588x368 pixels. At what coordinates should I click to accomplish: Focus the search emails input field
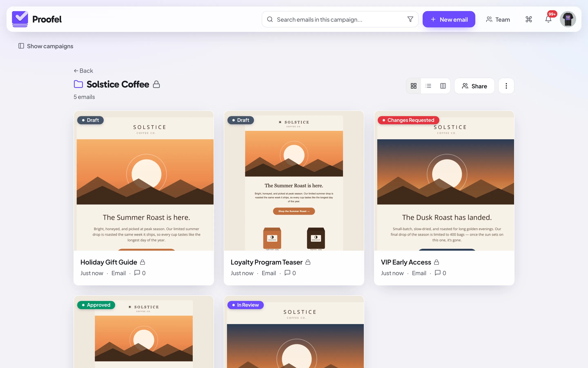[340, 19]
